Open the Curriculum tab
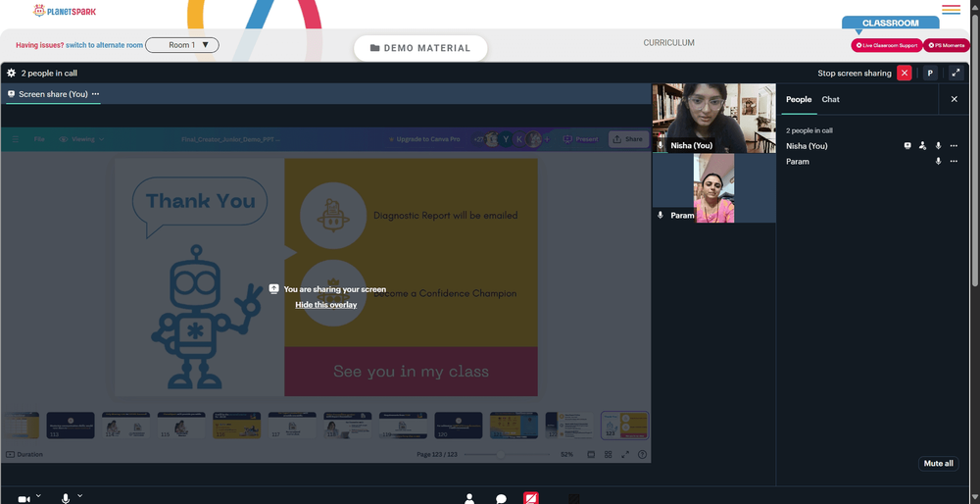Image resolution: width=980 pixels, height=504 pixels. tap(668, 43)
